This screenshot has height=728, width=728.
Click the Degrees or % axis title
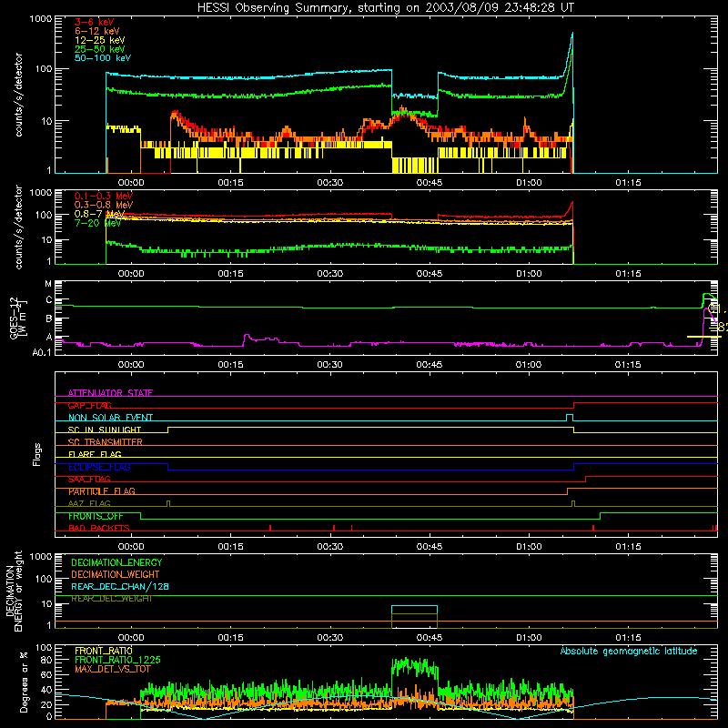click(23, 682)
